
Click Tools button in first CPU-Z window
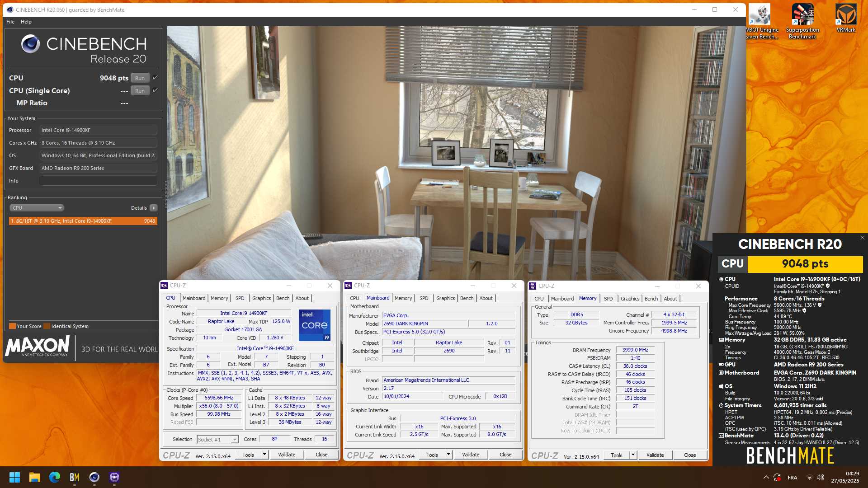[x=248, y=455]
